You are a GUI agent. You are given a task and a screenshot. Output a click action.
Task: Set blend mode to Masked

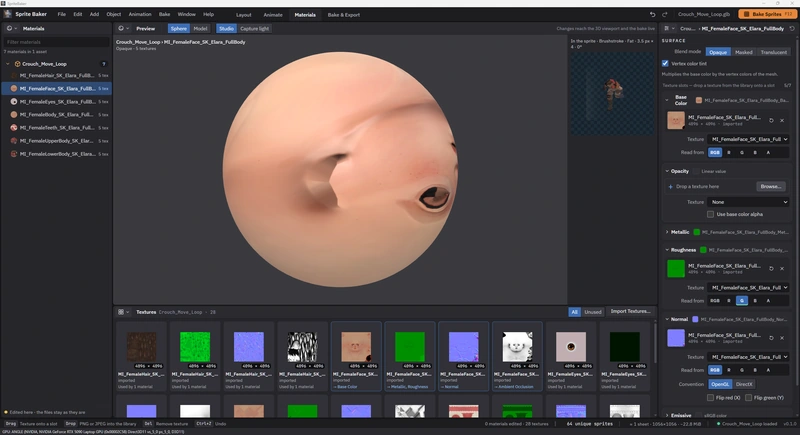point(743,52)
